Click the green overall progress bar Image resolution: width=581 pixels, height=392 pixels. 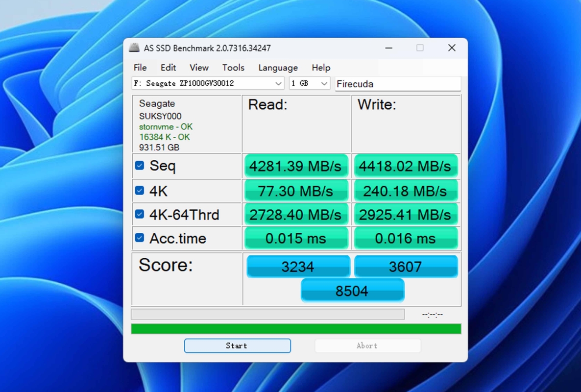point(296,329)
